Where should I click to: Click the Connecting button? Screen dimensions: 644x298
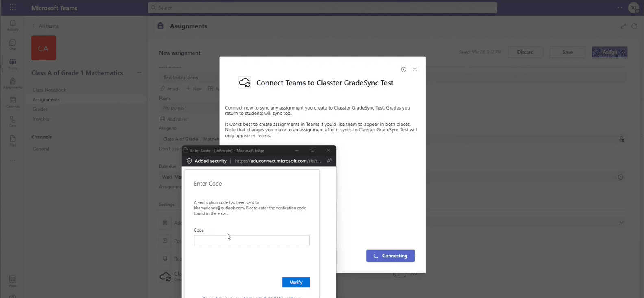click(x=390, y=256)
